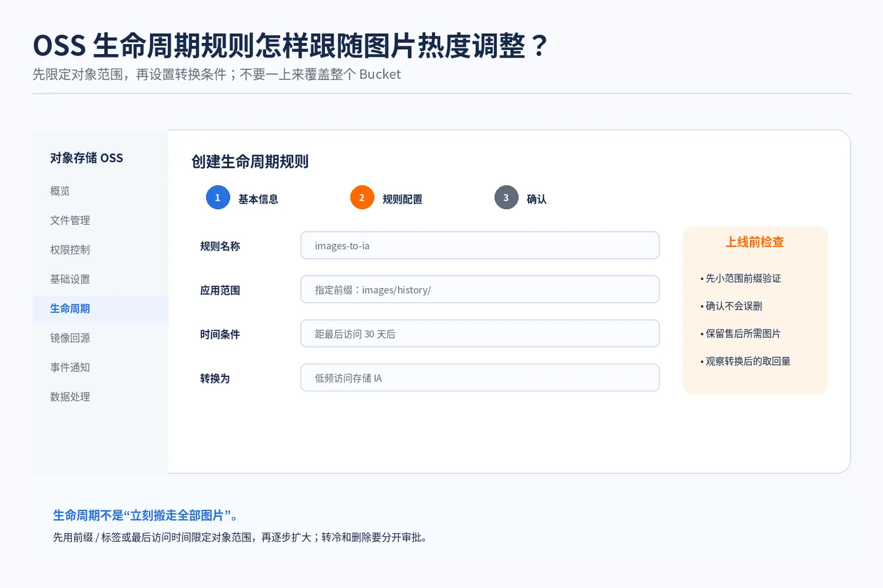This screenshot has width=883, height=588.
Task: Select the 确认 step label
Action: coord(537,199)
